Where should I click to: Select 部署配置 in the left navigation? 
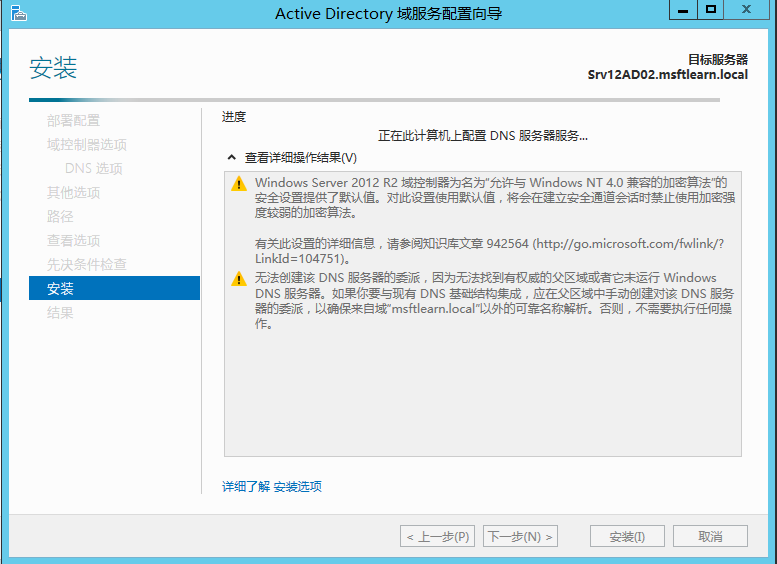point(73,120)
